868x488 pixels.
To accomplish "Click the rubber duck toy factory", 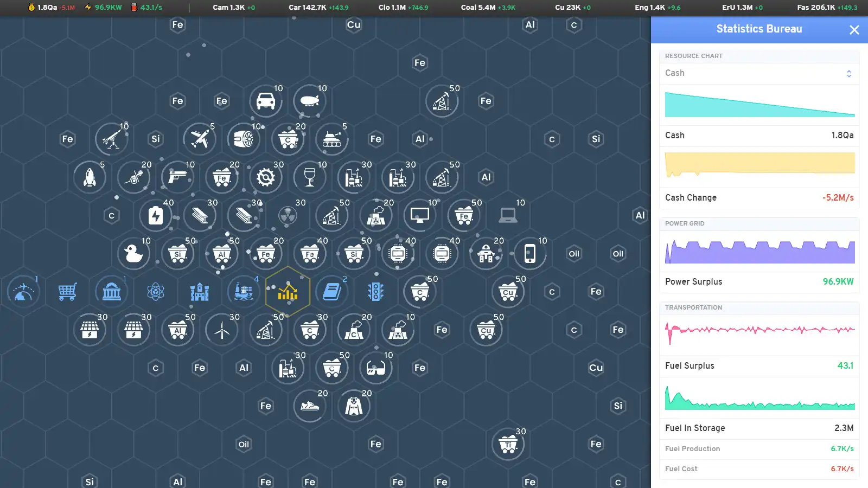I will 133,253.
